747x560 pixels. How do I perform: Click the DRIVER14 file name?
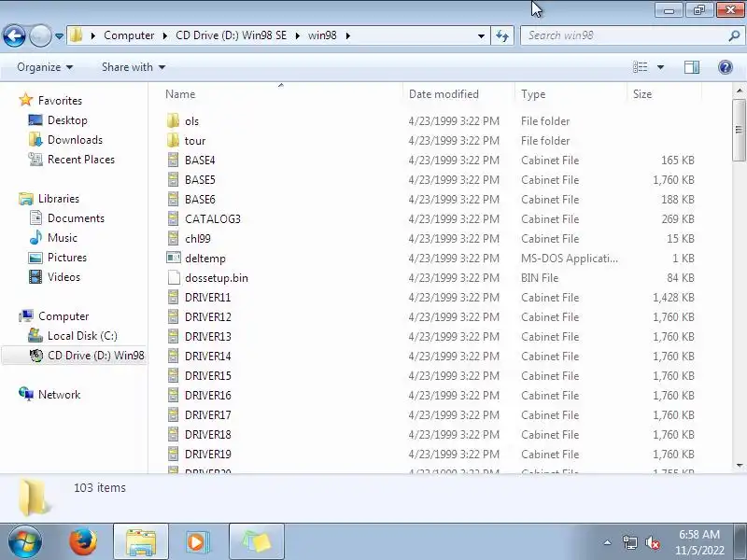tap(207, 357)
